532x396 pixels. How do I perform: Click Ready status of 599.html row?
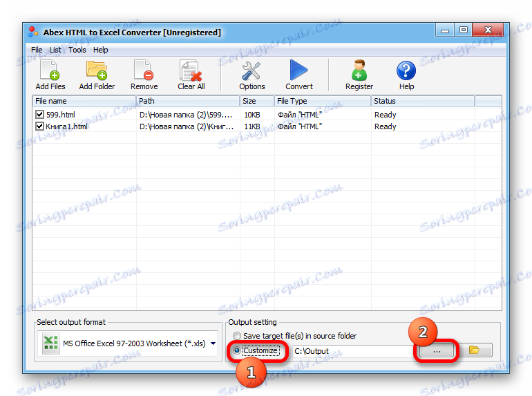click(x=385, y=115)
